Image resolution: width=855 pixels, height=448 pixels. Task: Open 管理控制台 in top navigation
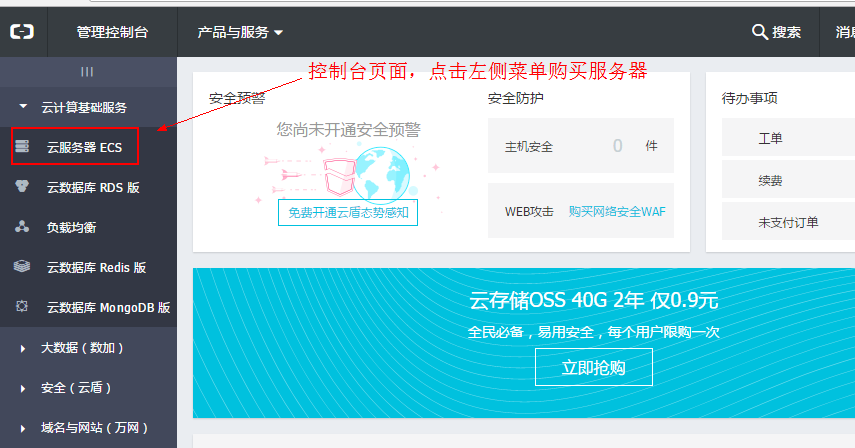tap(112, 32)
